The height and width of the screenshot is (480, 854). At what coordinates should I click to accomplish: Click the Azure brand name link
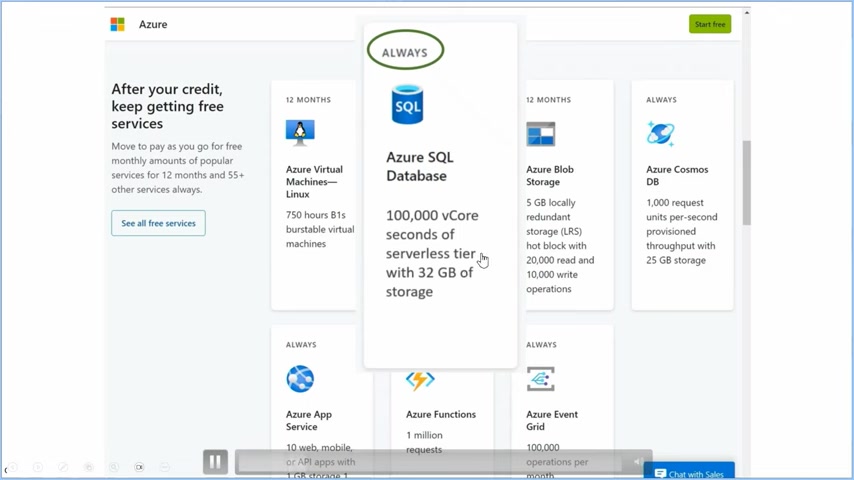pyautogui.click(x=153, y=24)
